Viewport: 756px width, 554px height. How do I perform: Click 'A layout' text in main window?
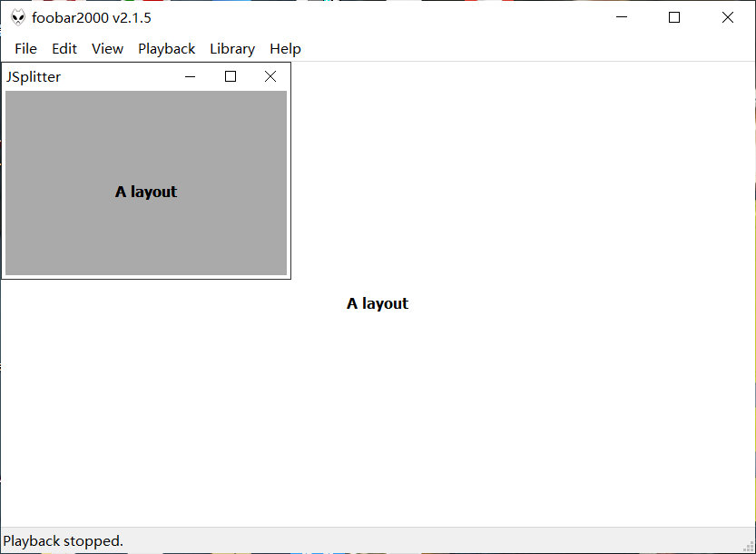pyautogui.click(x=378, y=303)
